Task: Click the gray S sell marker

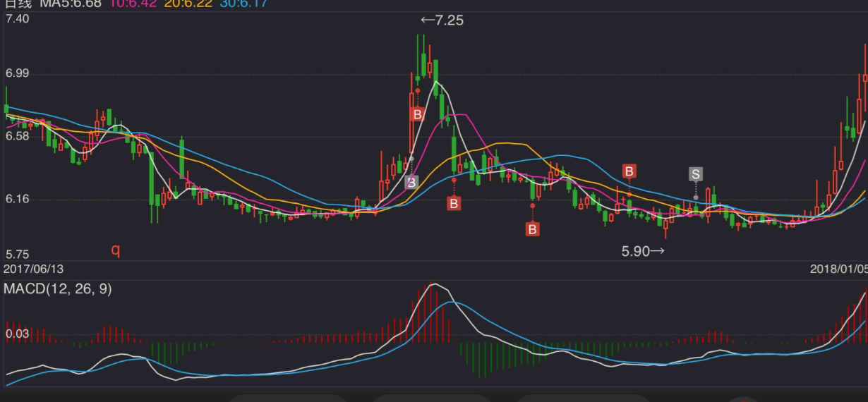Action: click(696, 173)
